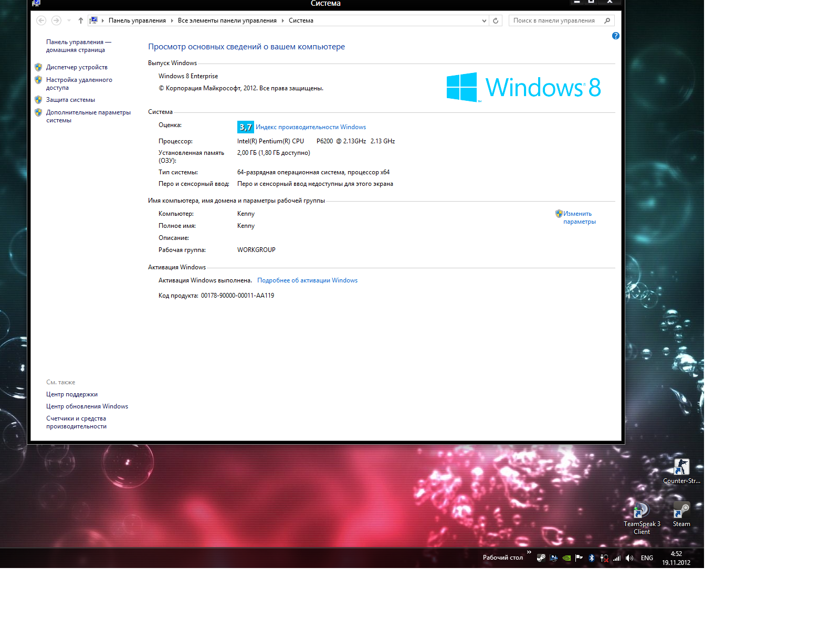Viewport: 840px width, 630px height.
Task: Open Дополнительные параметры системы
Action: tap(88, 116)
